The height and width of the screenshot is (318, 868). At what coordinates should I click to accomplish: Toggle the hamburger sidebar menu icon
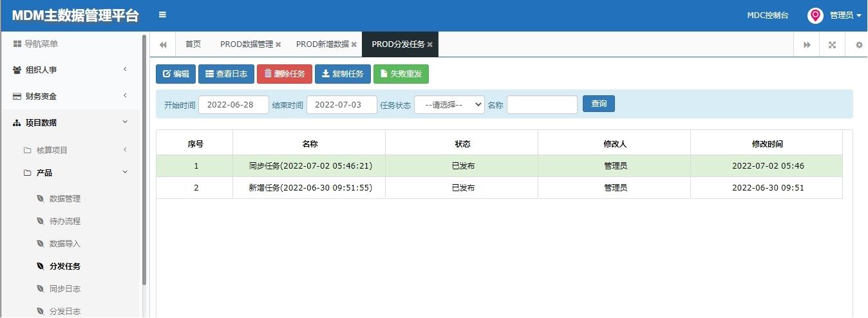coord(162,15)
